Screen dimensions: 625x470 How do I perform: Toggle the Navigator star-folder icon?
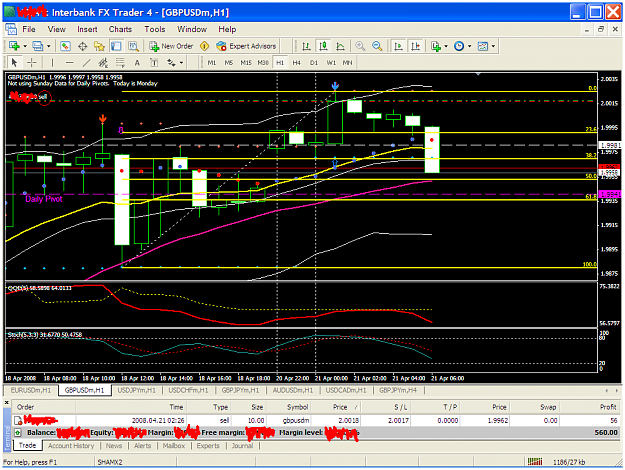pyautogui.click(x=99, y=46)
